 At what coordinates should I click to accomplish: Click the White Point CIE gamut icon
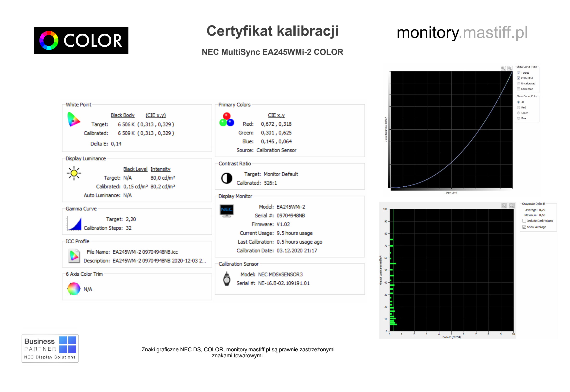pyautogui.click(x=73, y=120)
